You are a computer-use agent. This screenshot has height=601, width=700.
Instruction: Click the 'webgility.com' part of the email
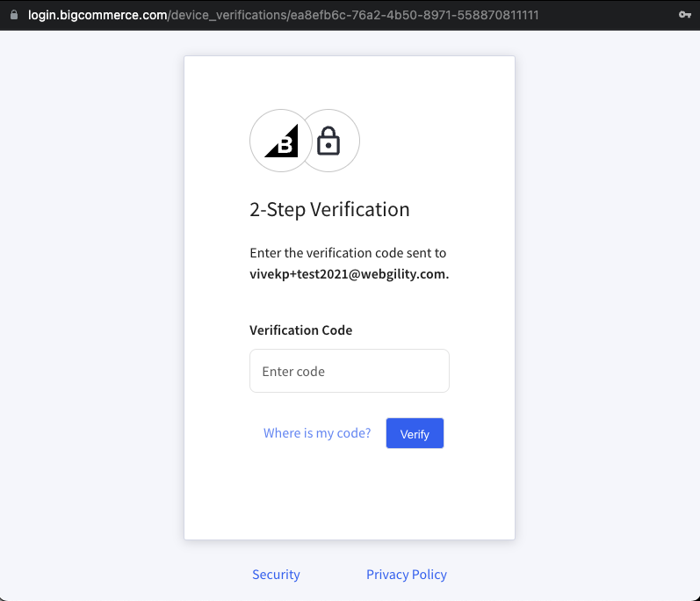(403, 274)
